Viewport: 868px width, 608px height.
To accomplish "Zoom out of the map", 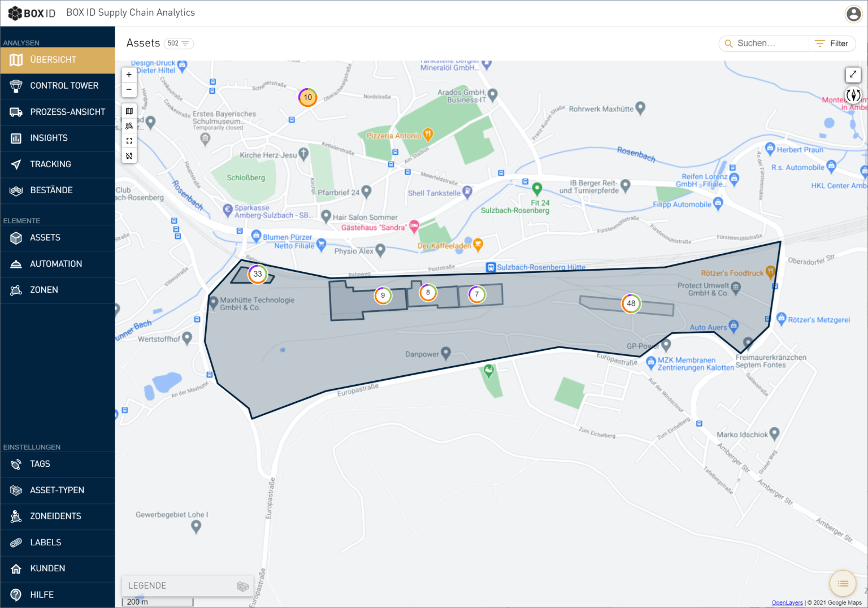I will pos(129,89).
